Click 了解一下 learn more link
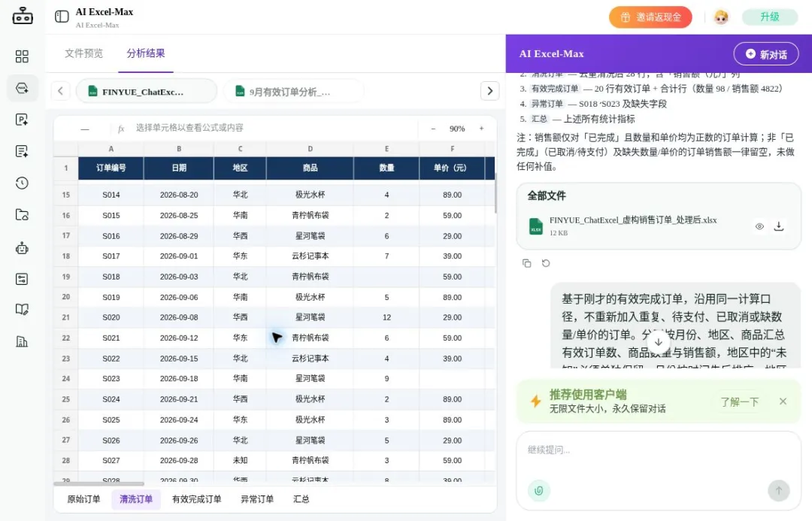 coord(740,401)
